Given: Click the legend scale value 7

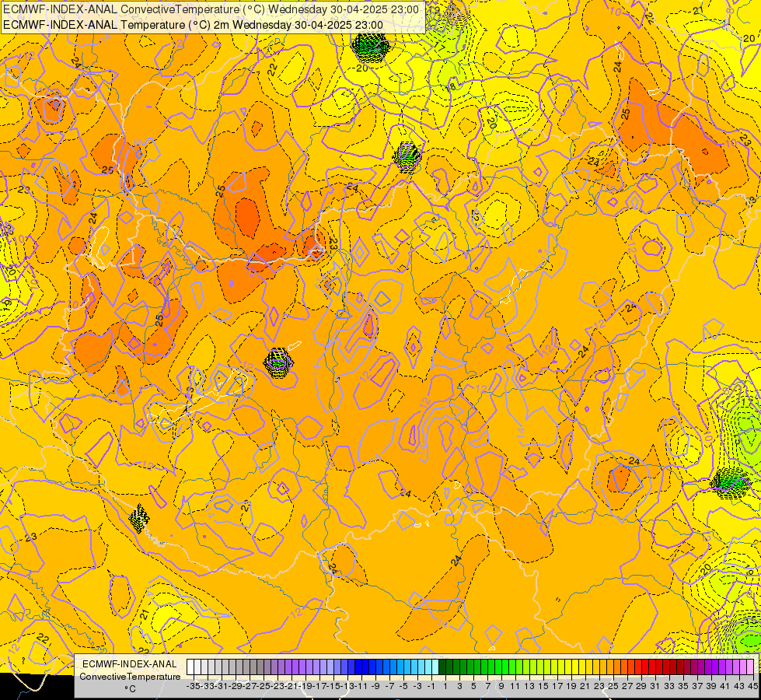Looking at the screenshot, I should pos(487,687).
